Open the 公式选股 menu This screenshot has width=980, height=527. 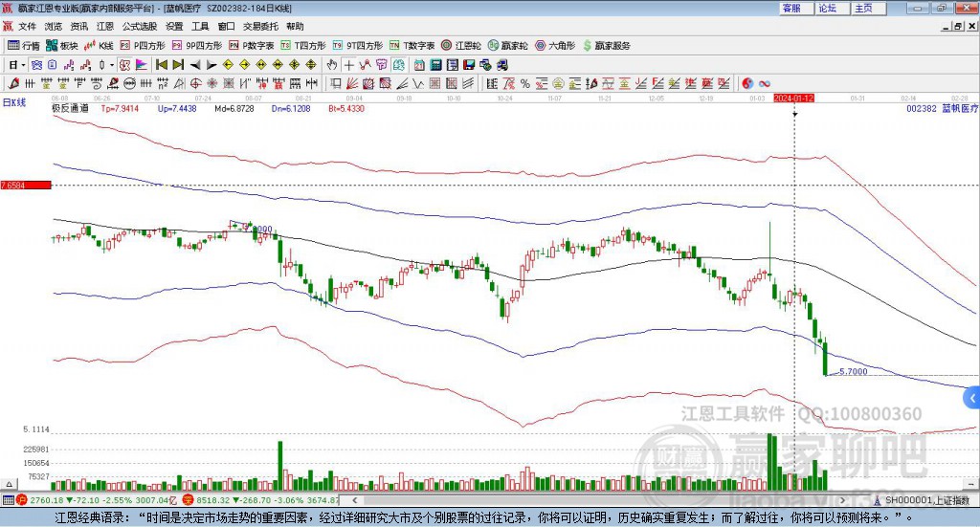(138, 27)
